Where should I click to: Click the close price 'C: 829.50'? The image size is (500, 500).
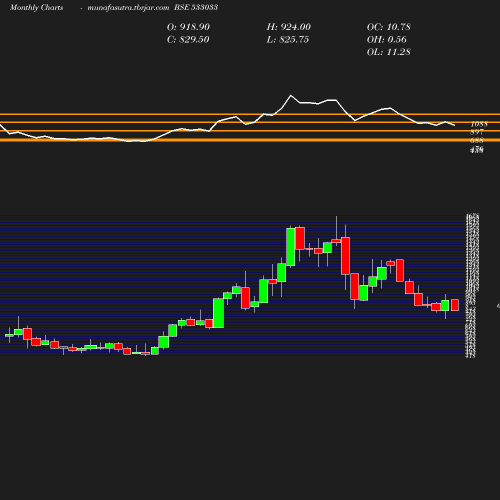(188, 40)
